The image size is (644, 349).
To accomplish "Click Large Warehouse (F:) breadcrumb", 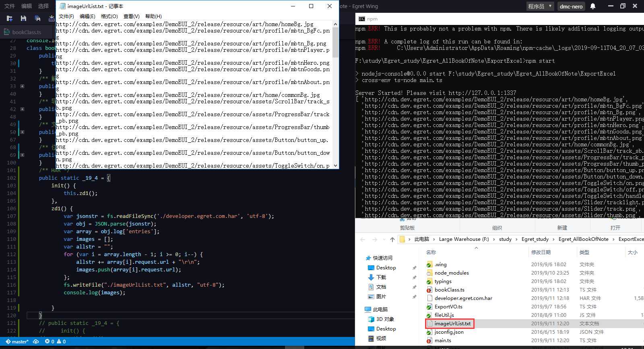I will 464,239.
